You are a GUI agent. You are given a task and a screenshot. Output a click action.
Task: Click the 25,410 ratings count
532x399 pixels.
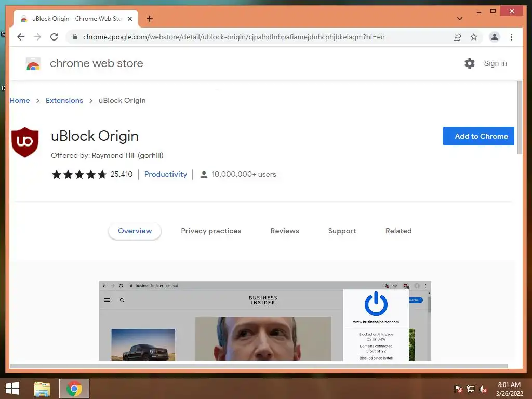[122, 174]
